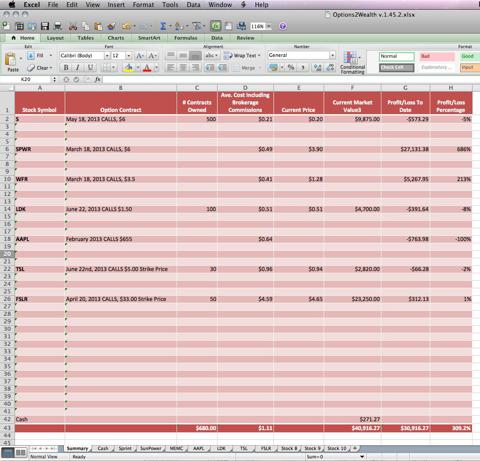Click the purple Help question mark icon
480x461 pixels.
click(x=283, y=26)
